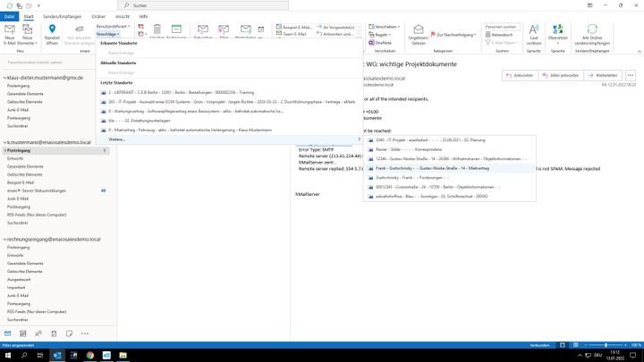
Task: Open the Benutzerdefiniert dropdown
Action: click(113, 26)
